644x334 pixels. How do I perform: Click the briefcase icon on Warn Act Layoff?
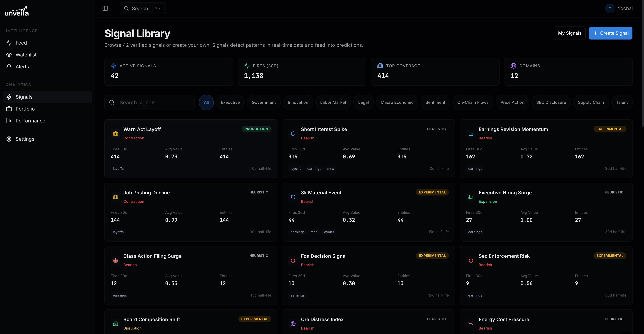pyautogui.click(x=116, y=133)
